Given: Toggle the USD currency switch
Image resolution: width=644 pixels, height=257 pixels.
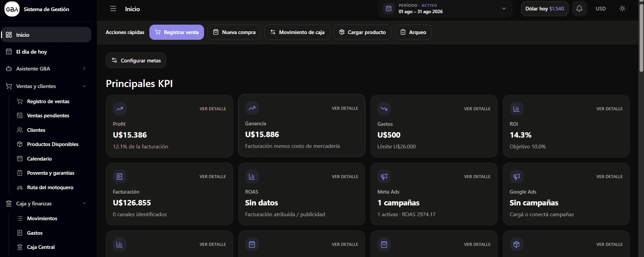Looking at the screenshot, I should tap(601, 9).
